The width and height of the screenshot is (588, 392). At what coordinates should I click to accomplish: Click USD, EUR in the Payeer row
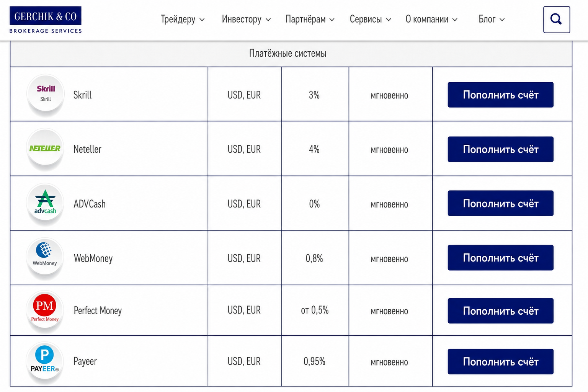pyautogui.click(x=244, y=361)
